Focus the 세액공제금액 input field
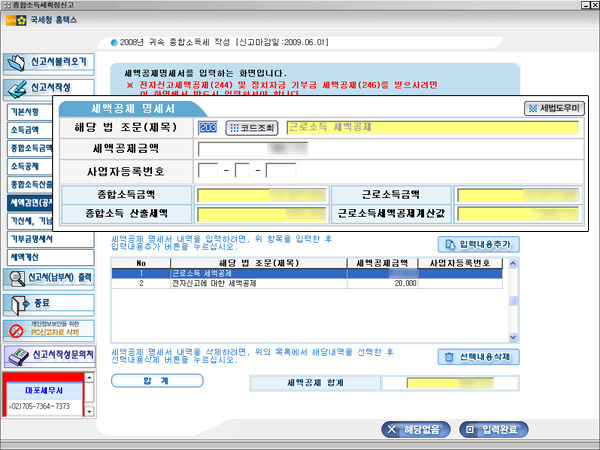 [253, 149]
